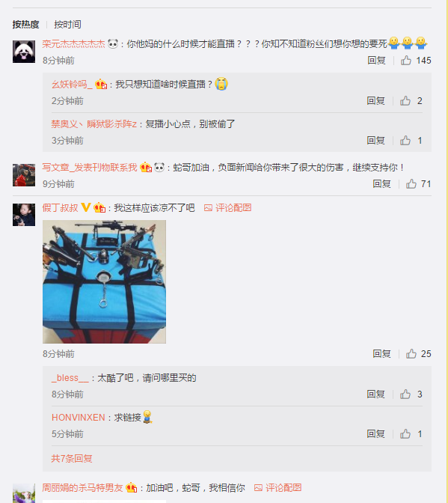Click the orange V verified badge
This screenshot has height=503, width=448.
(85, 207)
